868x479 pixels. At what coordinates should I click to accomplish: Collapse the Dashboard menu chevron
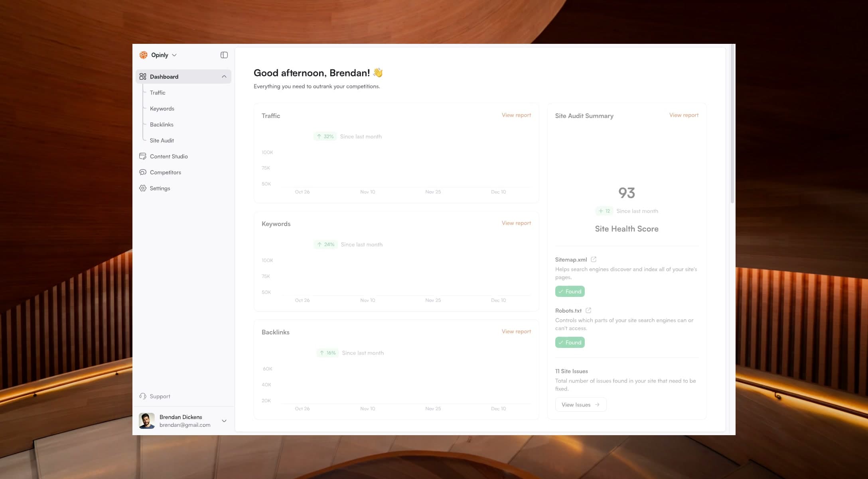pos(224,77)
